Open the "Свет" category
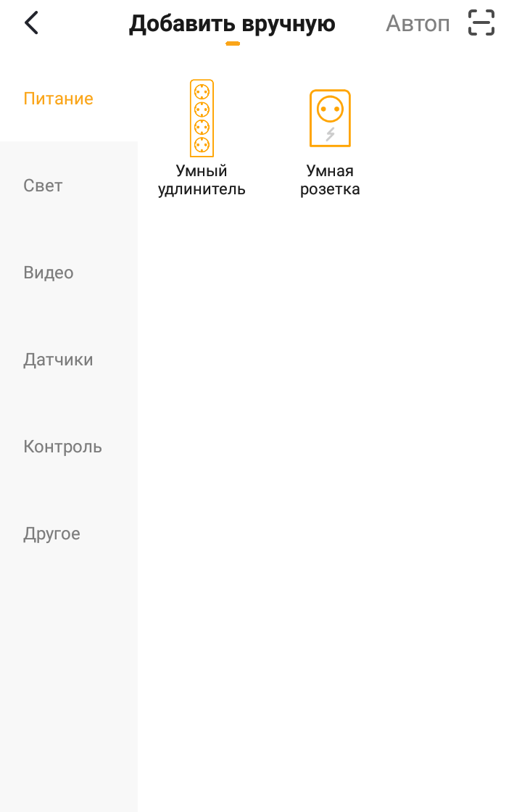 tap(43, 186)
